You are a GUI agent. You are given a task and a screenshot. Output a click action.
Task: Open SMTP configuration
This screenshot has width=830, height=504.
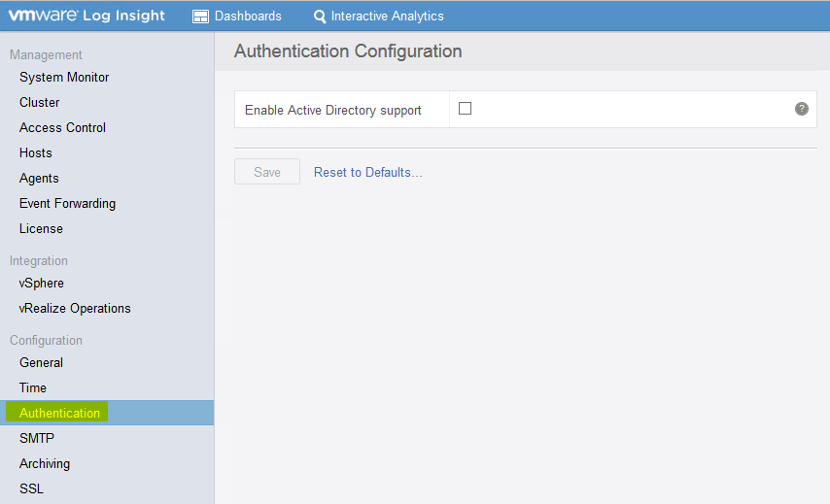[x=37, y=438]
